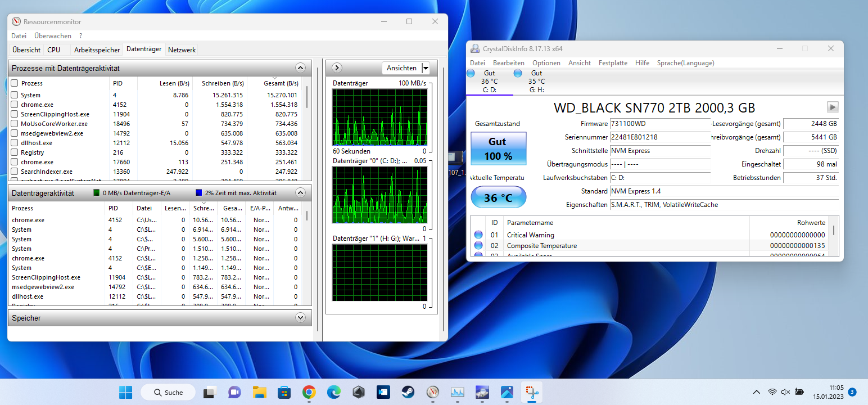Open Snipping Tool from taskbar
The width and height of the screenshot is (868, 405).
pos(531,392)
